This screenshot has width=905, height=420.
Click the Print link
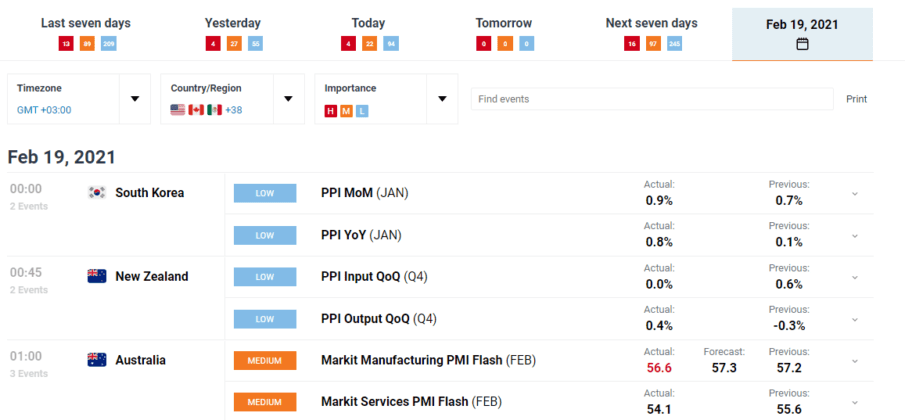[856, 99]
